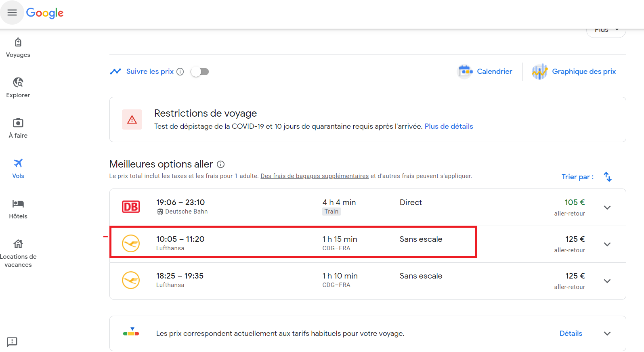Open Locations de vacances section

tap(18, 254)
